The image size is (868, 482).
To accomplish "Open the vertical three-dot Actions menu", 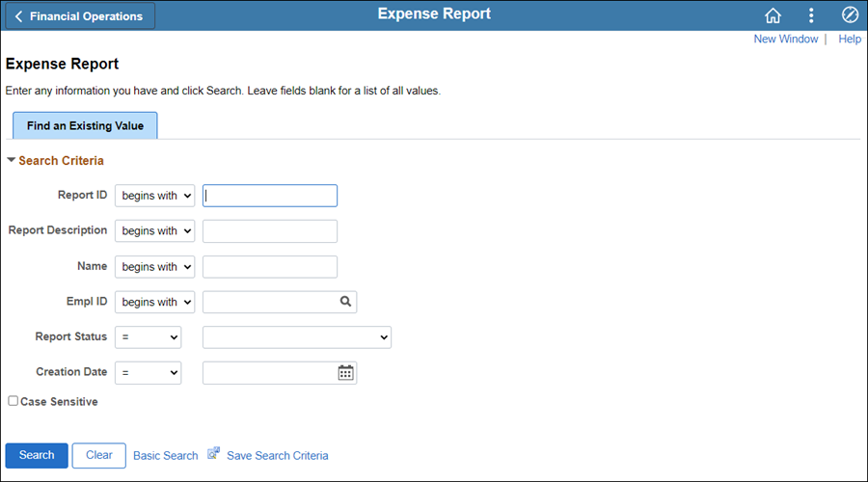I will [811, 15].
